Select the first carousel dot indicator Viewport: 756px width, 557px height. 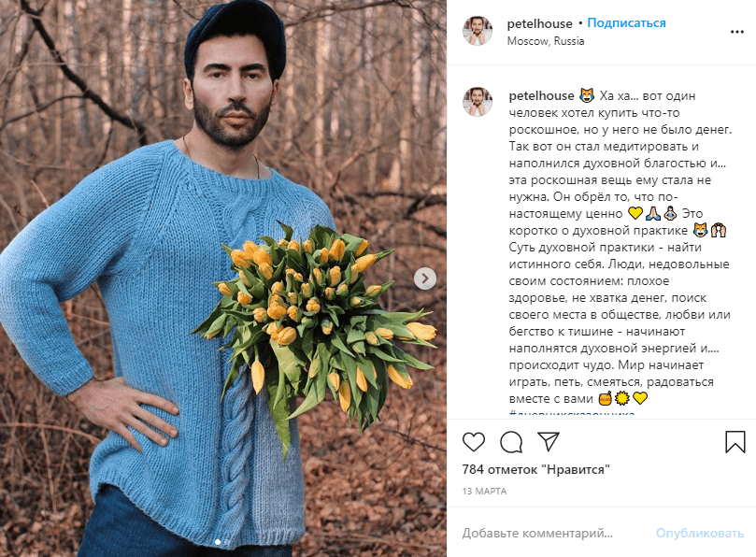click(218, 543)
